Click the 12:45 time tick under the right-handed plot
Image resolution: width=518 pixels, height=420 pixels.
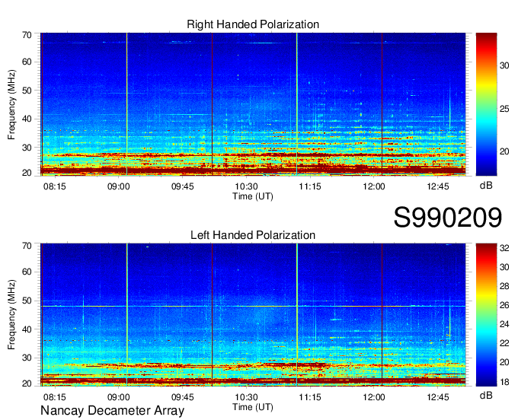tap(438, 186)
